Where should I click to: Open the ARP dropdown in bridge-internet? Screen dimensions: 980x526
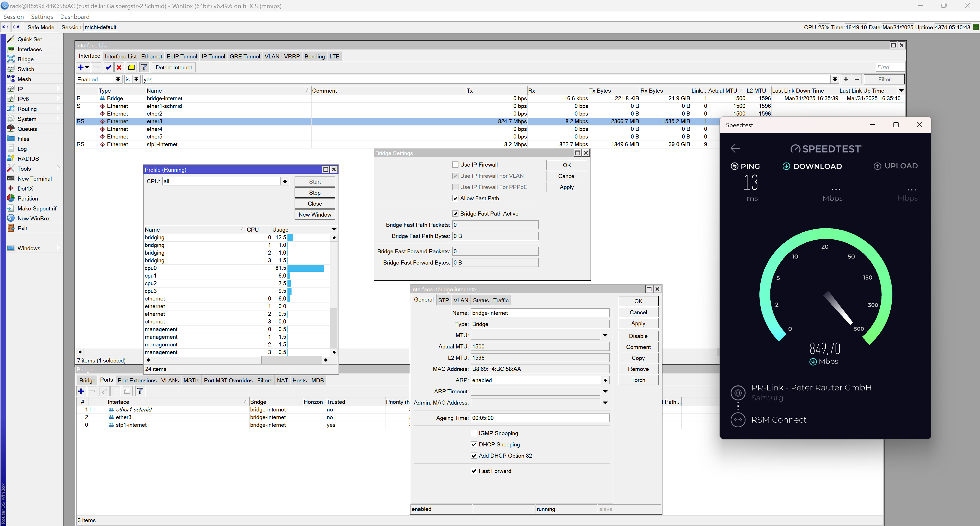click(605, 380)
